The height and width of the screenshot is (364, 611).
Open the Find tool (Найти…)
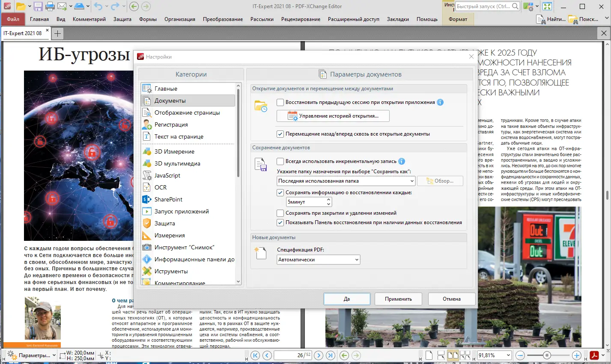pyautogui.click(x=551, y=19)
